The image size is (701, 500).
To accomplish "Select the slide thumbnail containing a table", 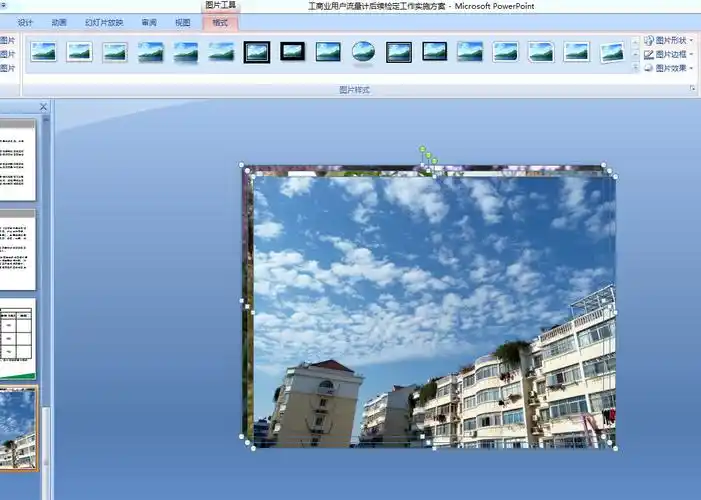I will pos(17,337).
